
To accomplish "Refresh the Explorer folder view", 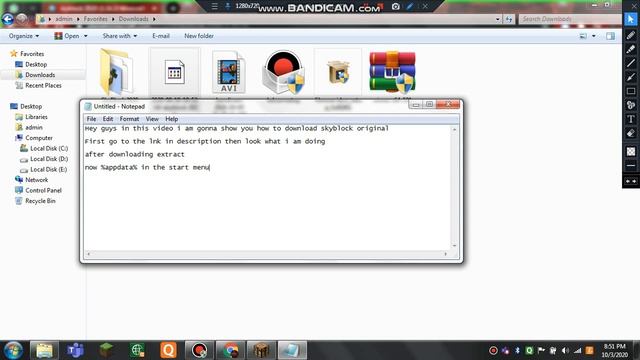I will (509, 19).
